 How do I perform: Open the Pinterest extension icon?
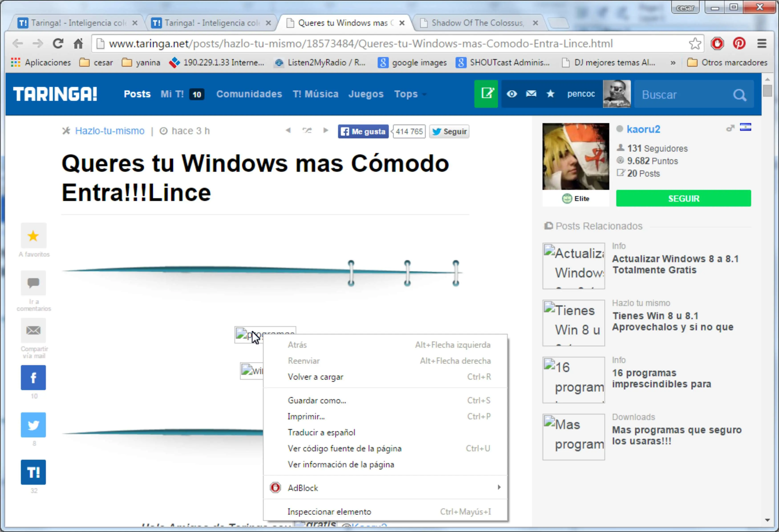click(x=739, y=44)
